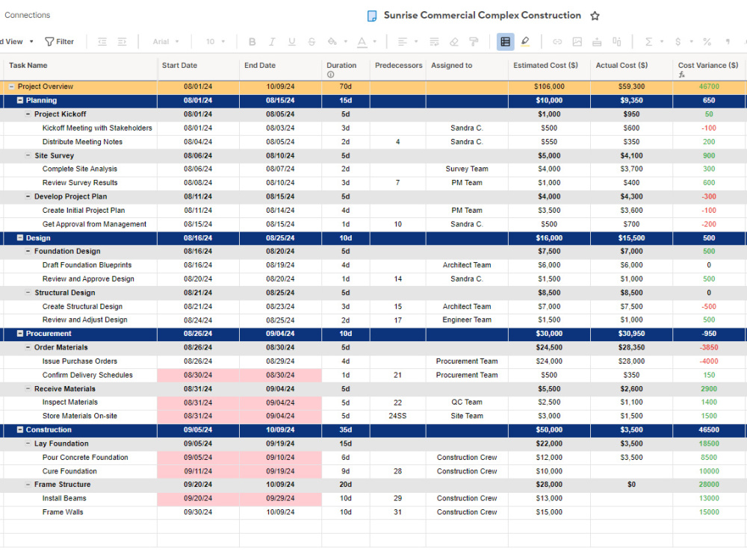Viewport: 747px width, 560px height.
Task: Open the font size dropdown
Action: click(214, 41)
